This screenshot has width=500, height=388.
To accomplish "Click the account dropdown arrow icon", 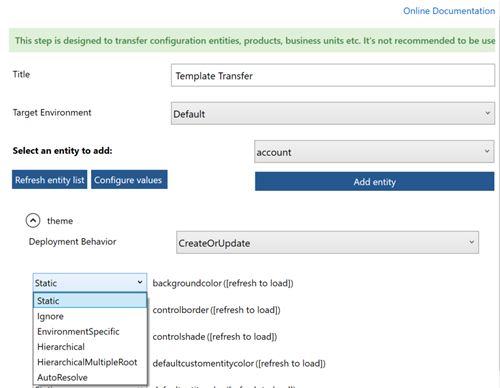I will point(487,151).
